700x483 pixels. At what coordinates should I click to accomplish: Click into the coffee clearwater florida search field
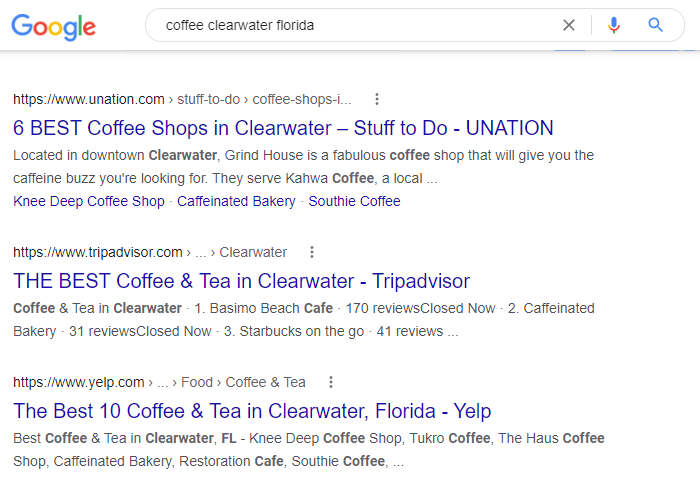pyautogui.click(x=350, y=25)
